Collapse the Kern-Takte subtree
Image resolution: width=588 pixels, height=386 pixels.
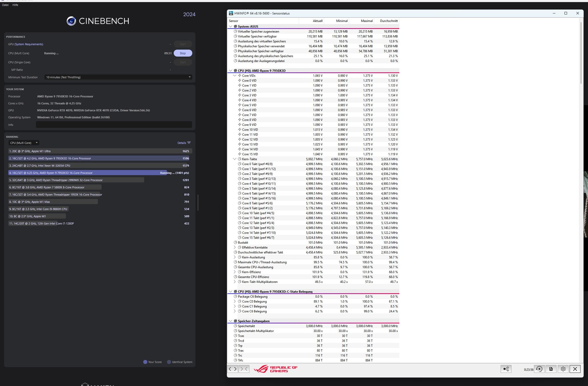[x=235, y=159]
